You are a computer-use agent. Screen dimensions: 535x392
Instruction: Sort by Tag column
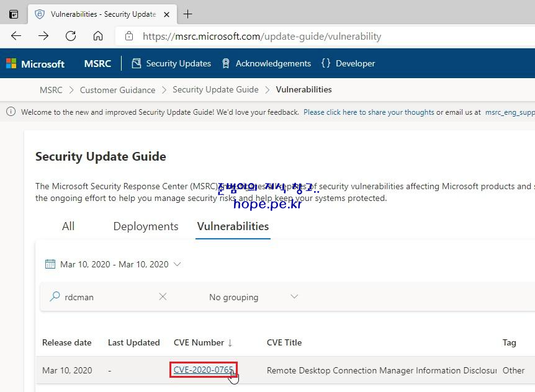[509, 342]
